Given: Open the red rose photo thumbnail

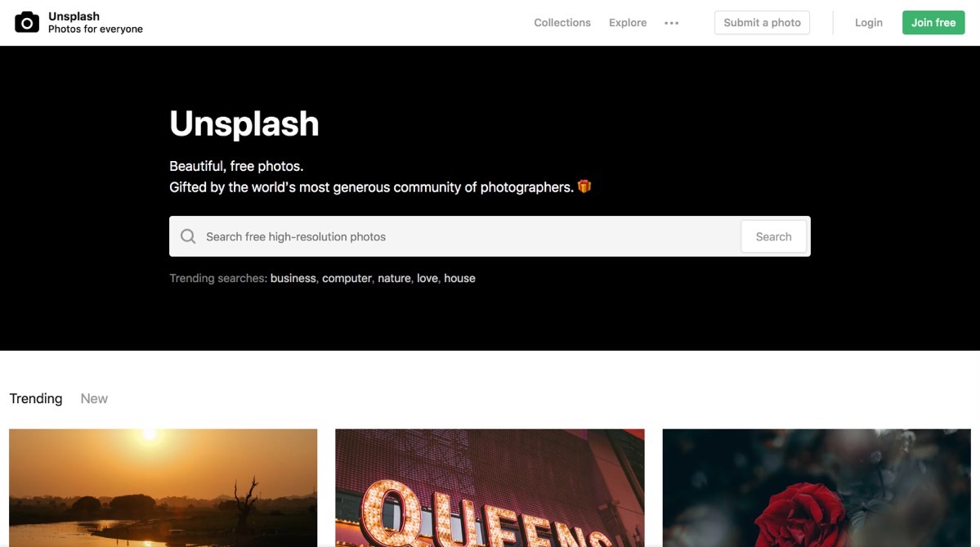Looking at the screenshot, I should tap(817, 487).
